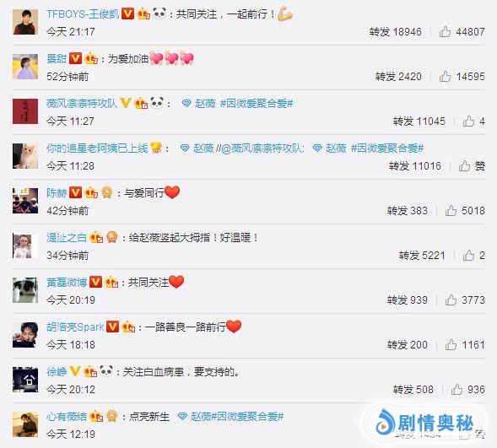Click 转发 11016 on 你的追星老阿姨已上线's post

[x=415, y=165]
